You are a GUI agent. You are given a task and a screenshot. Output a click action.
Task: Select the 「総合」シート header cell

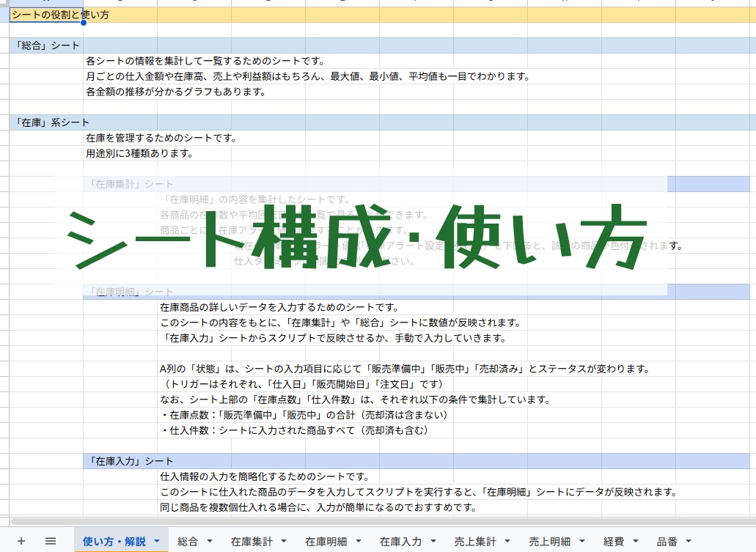pyautogui.click(x=46, y=45)
